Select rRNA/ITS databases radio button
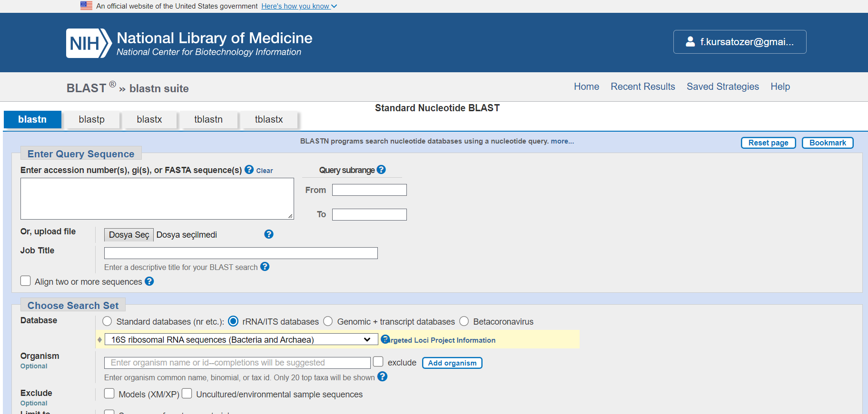Screen dimensions: 868x414 [x=233, y=321]
